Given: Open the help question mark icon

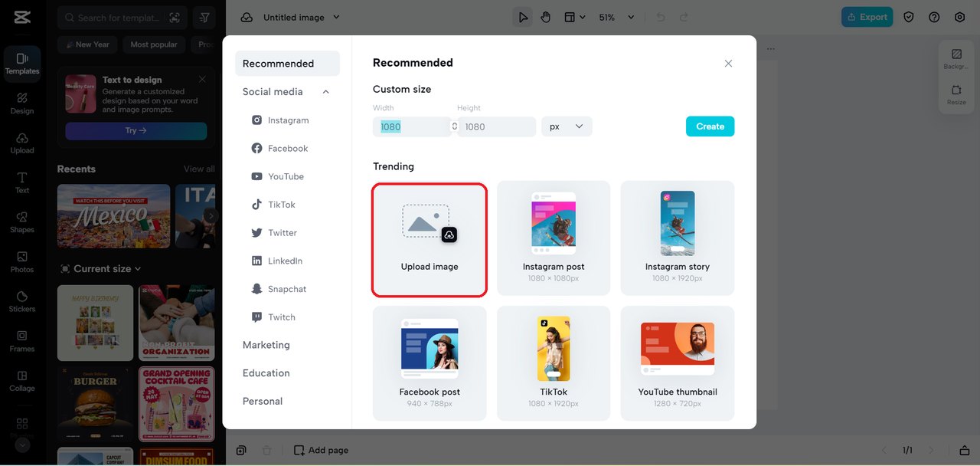Looking at the screenshot, I should pos(934,17).
